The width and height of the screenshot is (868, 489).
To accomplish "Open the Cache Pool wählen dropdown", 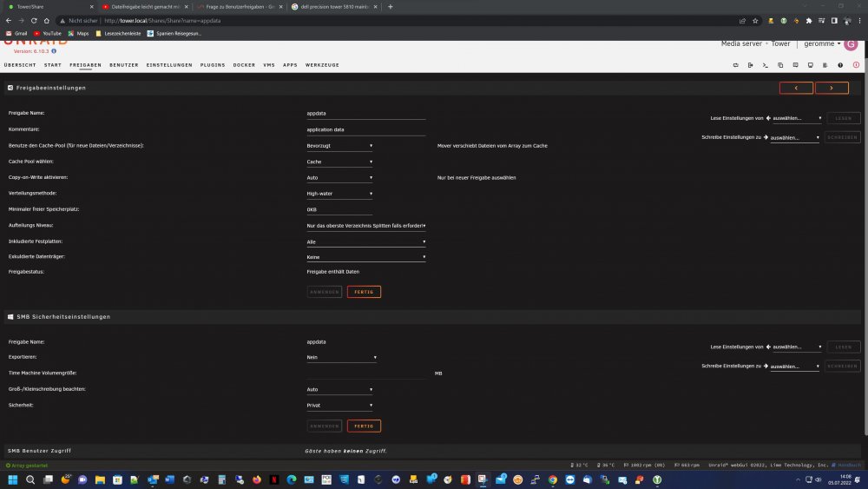I will (339, 162).
